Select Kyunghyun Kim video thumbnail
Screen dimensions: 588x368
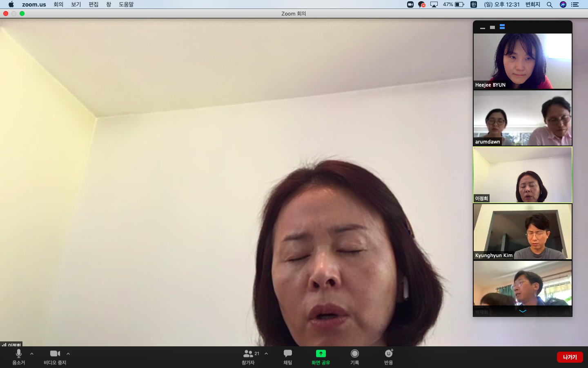(523, 232)
